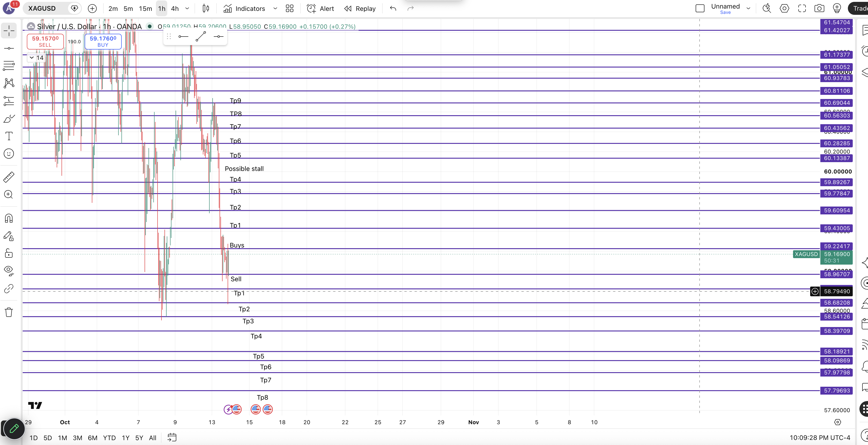Toggle lock all drawing tools

pos(9,253)
